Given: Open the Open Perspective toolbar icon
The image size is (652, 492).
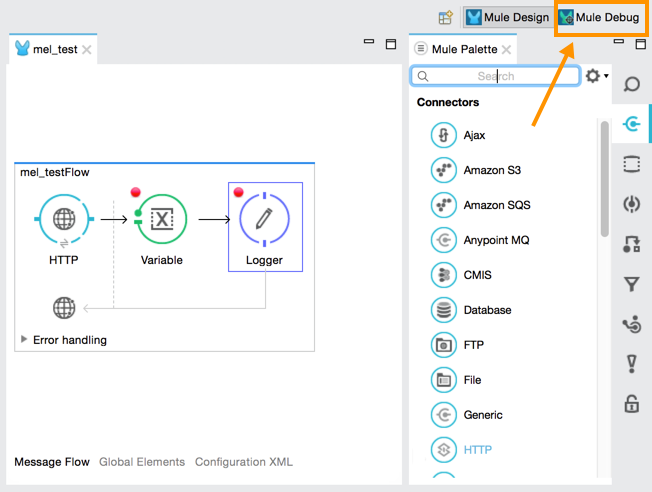Looking at the screenshot, I should click(446, 17).
